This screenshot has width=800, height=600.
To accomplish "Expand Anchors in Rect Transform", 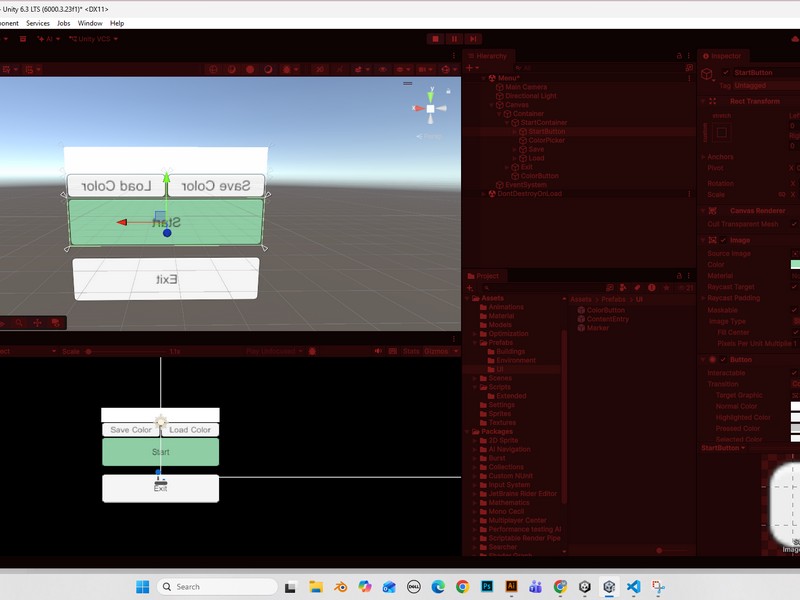I will coord(703,157).
